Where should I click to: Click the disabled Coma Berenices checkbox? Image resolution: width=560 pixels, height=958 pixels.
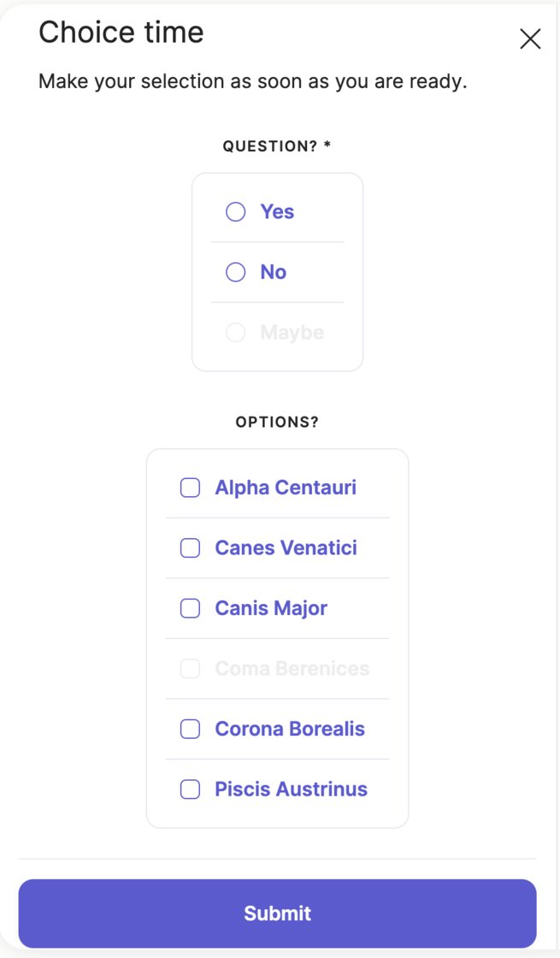tap(190, 669)
